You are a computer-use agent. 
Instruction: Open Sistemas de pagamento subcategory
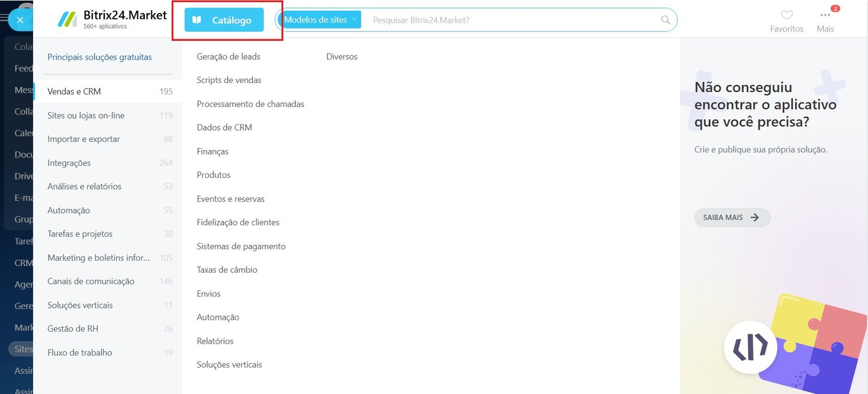(241, 246)
